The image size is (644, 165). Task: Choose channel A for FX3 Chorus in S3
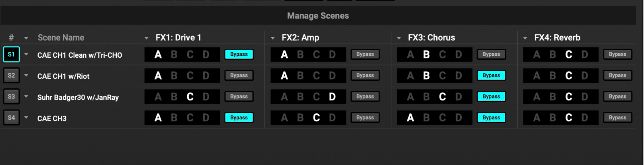coord(410,97)
